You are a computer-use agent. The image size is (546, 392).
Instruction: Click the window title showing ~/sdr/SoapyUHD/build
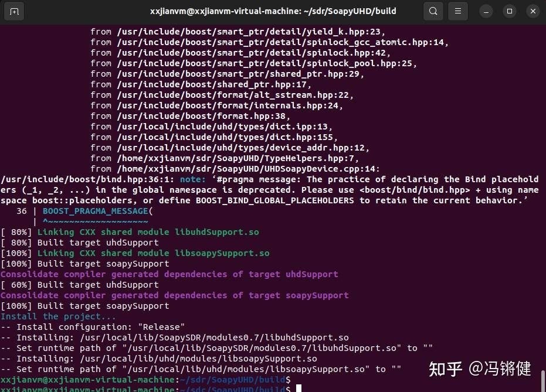point(273,11)
